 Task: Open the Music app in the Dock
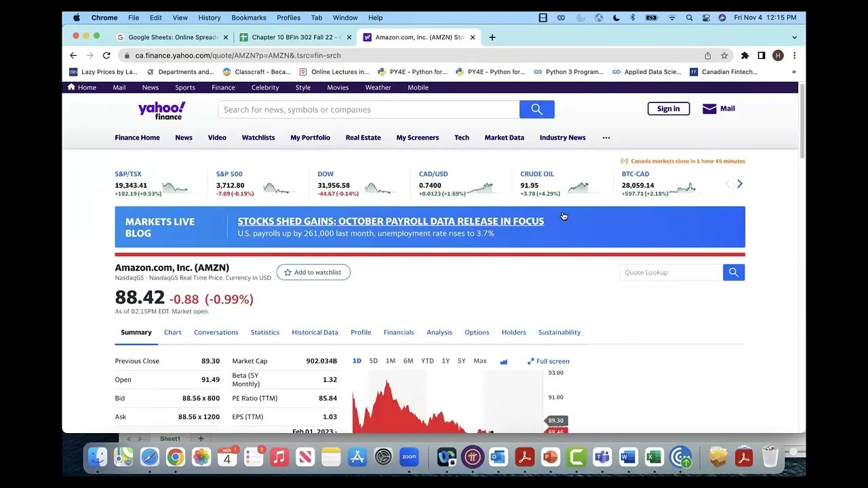[279, 457]
